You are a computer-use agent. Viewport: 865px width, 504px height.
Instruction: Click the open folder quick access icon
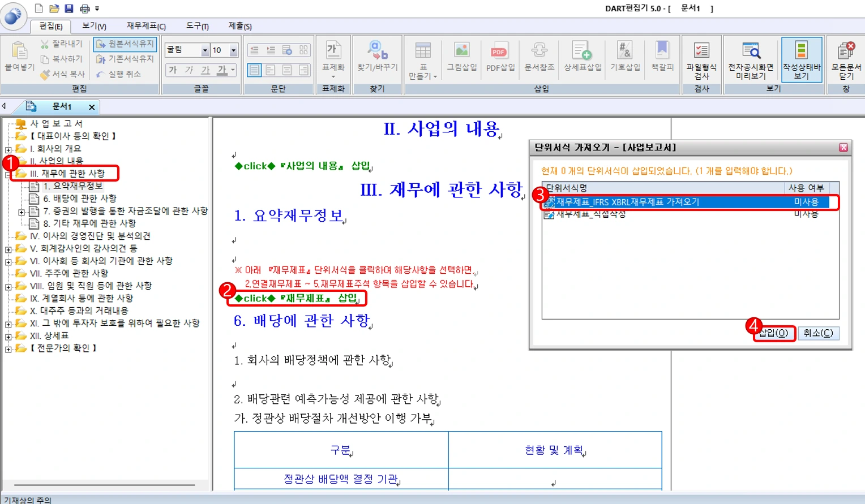click(54, 8)
